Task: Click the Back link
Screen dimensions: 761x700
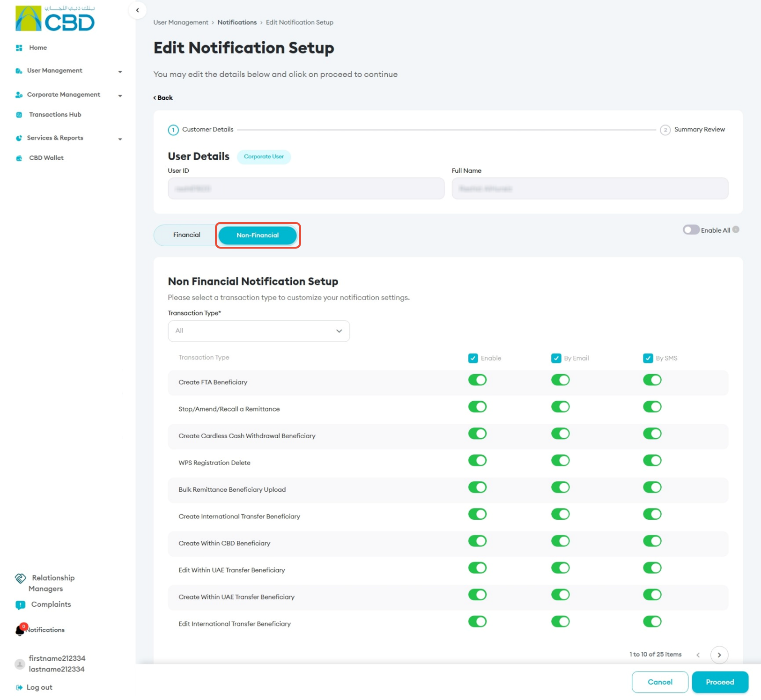Action: [x=163, y=98]
